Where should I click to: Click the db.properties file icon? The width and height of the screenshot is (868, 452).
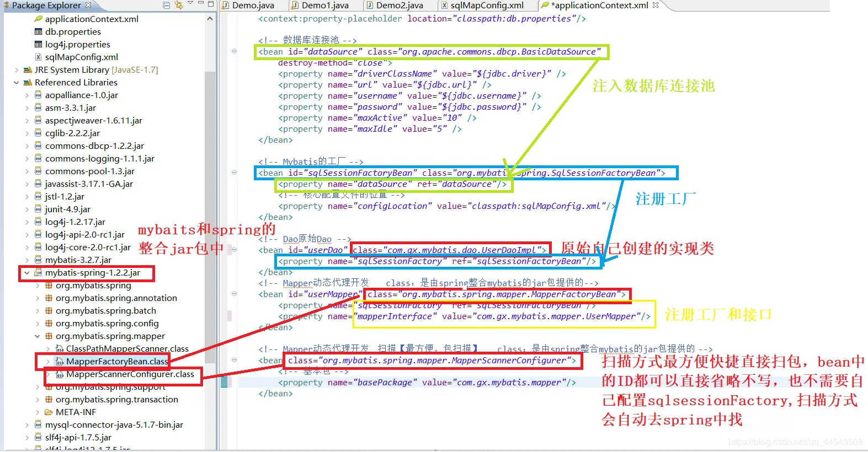click(x=38, y=31)
